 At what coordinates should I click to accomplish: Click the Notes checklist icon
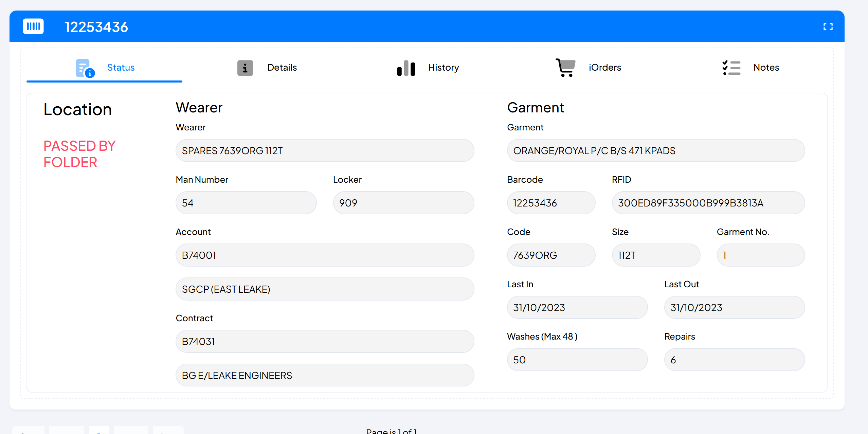tap(731, 68)
